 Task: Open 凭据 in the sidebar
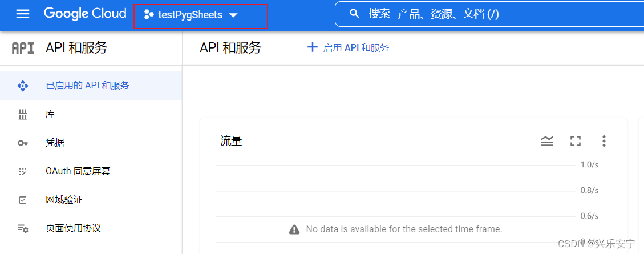(91, 143)
